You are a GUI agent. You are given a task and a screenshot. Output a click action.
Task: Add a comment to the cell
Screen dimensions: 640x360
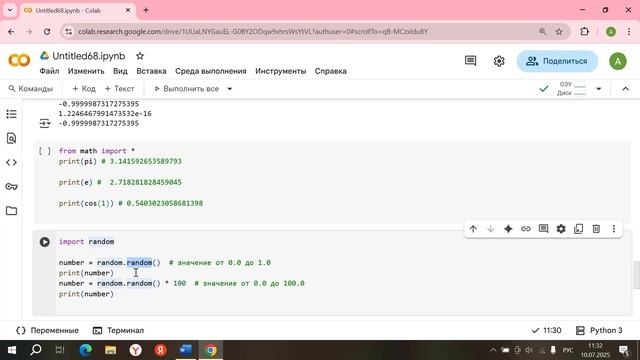point(543,229)
